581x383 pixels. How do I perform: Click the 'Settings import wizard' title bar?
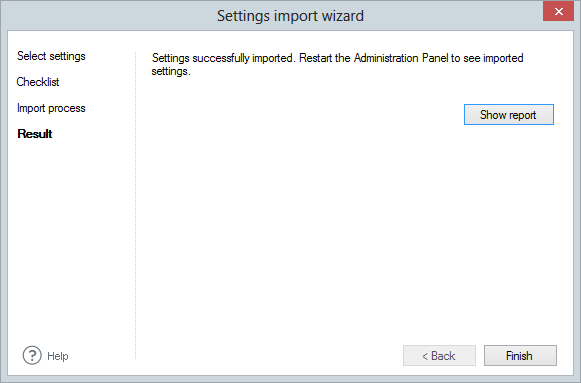coord(290,16)
